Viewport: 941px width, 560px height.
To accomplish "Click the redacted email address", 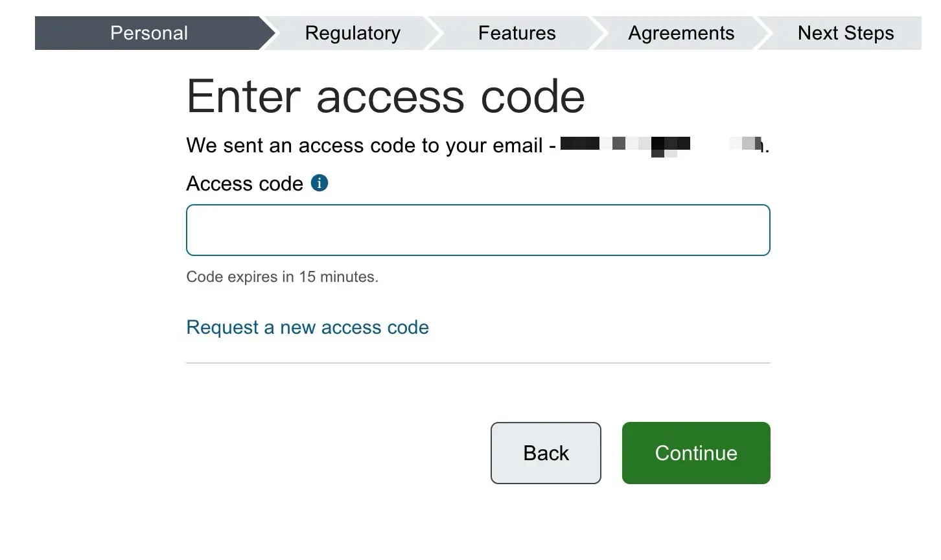I will (661, 145).
